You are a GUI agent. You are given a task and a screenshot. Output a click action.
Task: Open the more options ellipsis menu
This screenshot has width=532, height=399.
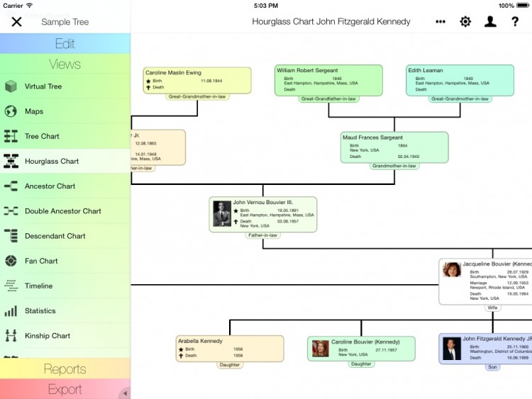click(x=440, y=22)
